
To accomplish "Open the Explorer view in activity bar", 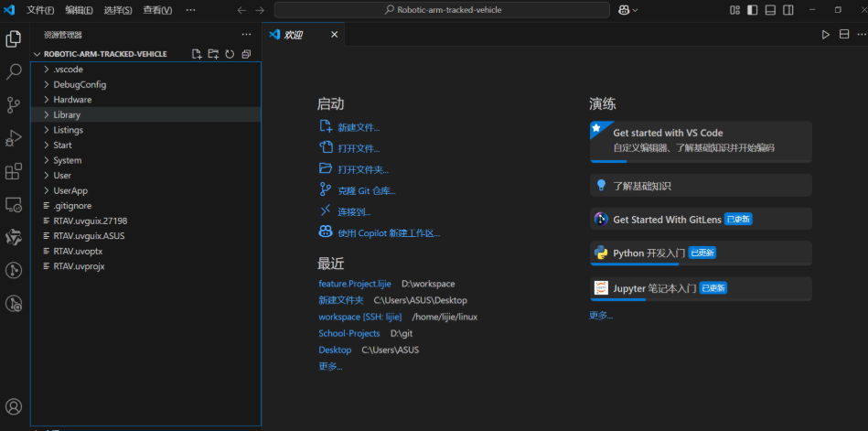I will [14, 39].
